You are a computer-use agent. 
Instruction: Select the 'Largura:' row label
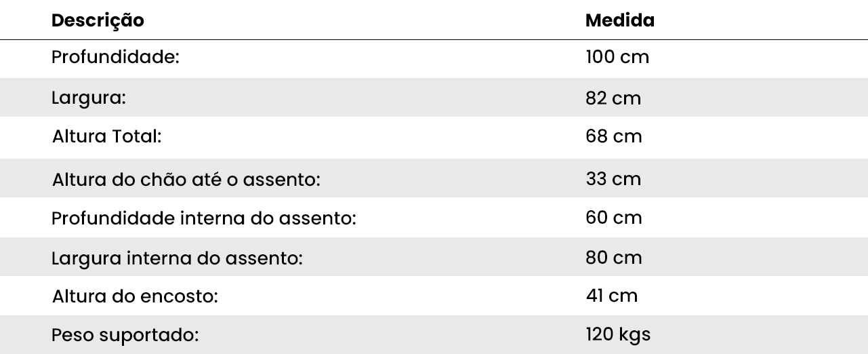(x=89, y=98)
